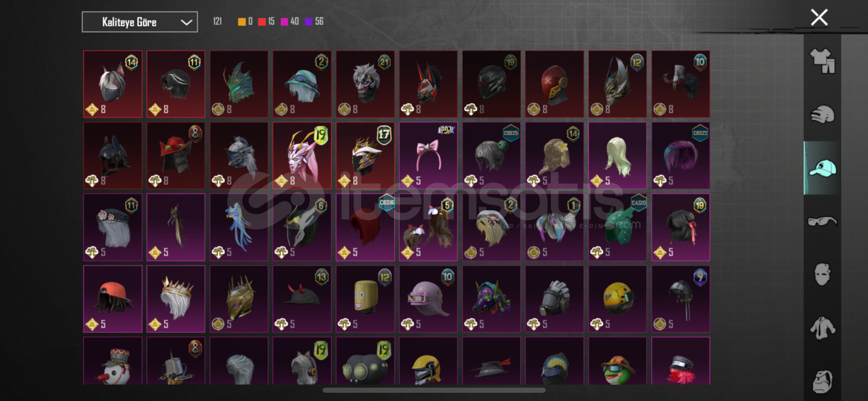Open the outfits clothing category icon
The height and width of the screenshot is (401, 868).
coord(822,61)
